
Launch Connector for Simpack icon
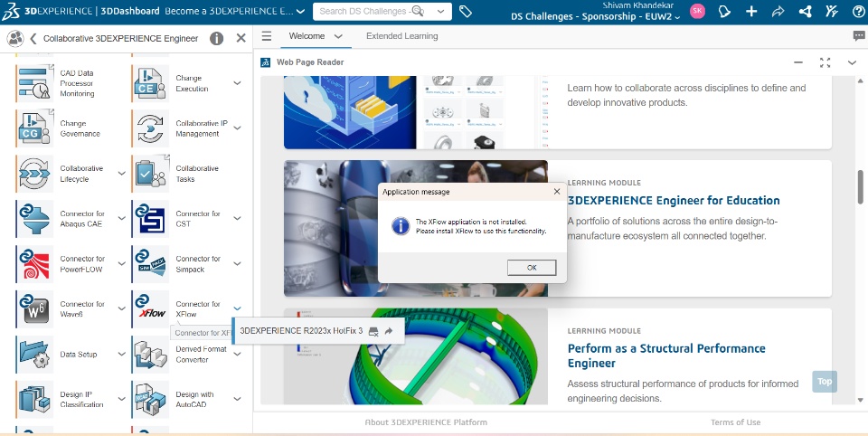151,264
